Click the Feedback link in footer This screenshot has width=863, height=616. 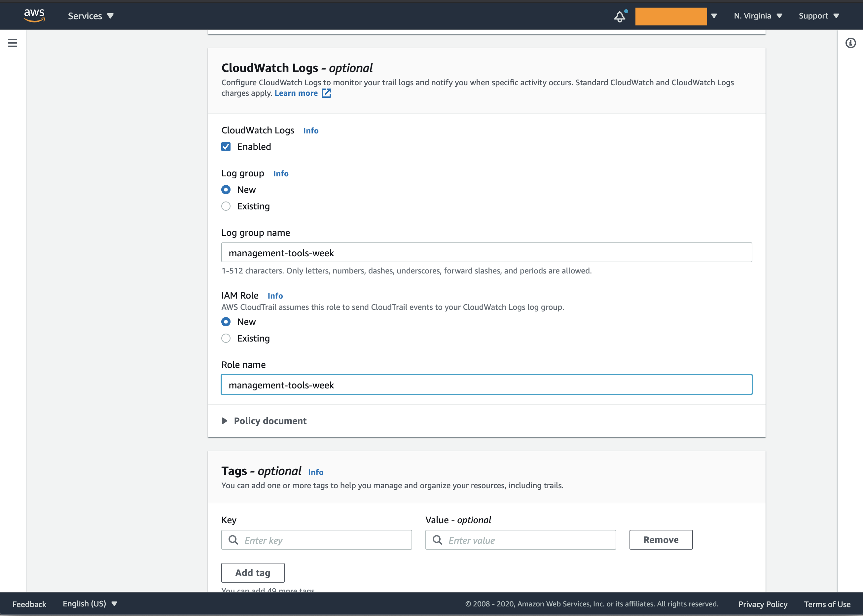(x=29, y=604)
